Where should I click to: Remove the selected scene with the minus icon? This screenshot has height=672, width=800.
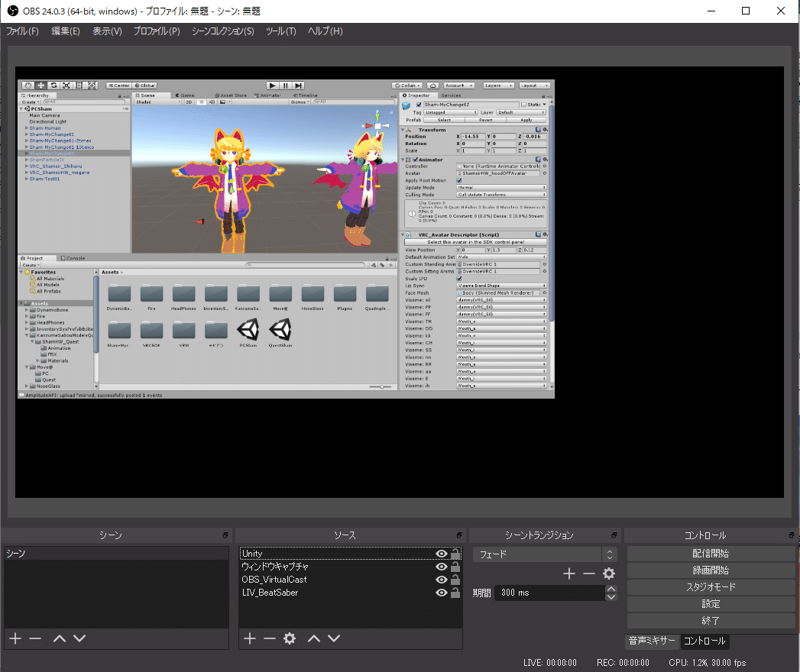coord(34,638)
